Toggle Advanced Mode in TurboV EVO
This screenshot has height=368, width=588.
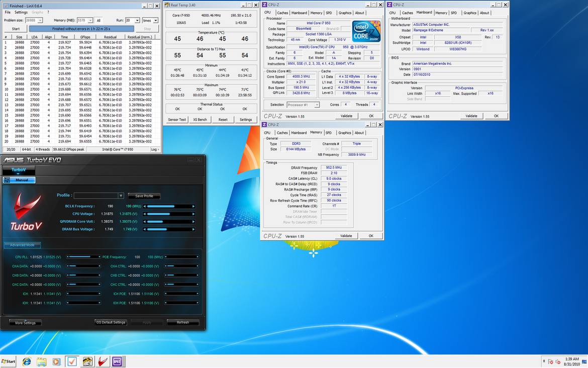(x=22, y=245)
